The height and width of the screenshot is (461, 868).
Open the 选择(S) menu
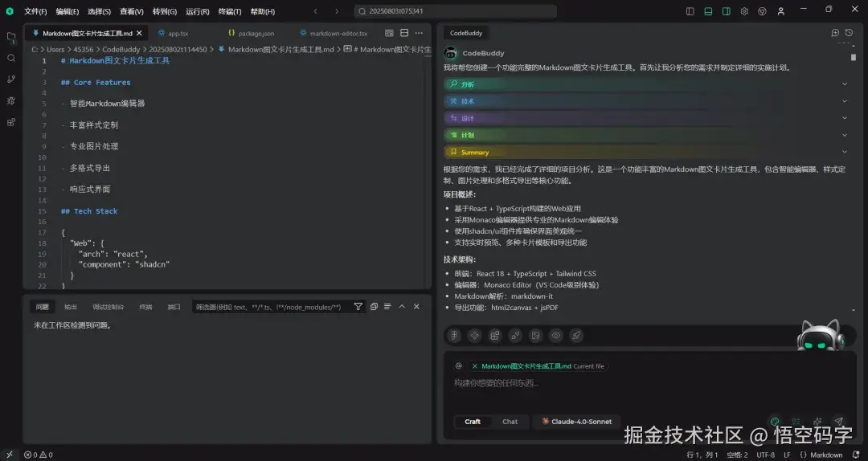99,11
